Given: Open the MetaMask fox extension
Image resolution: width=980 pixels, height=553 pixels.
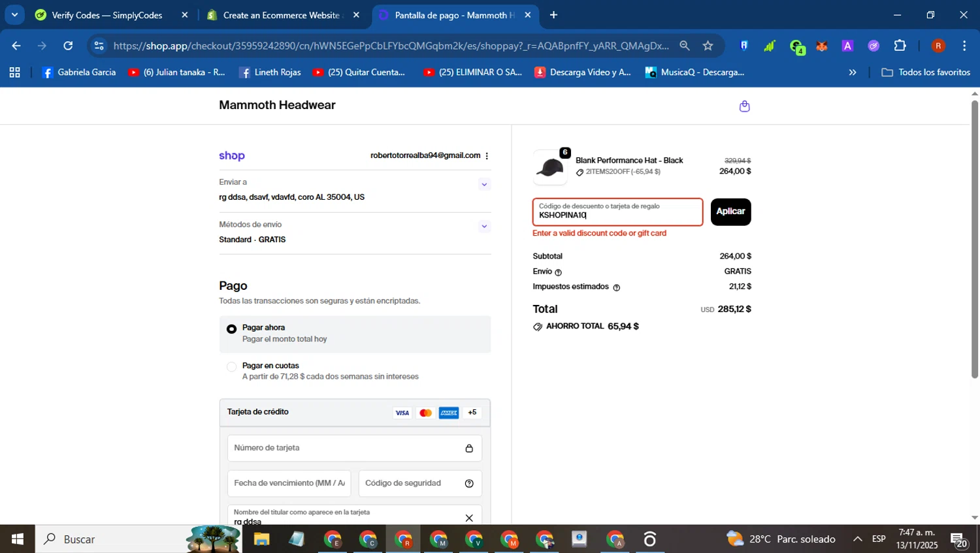Looking at the screenshot, I should 822,46.
